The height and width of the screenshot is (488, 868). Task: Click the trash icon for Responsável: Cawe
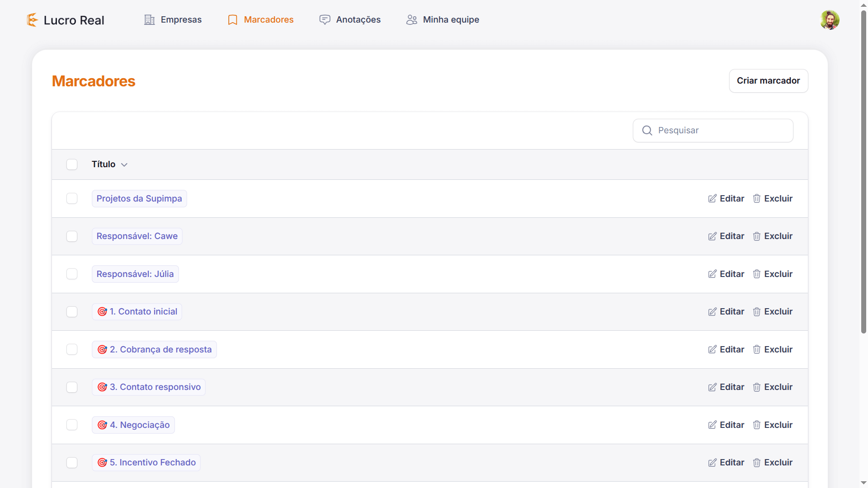point(756,236)
